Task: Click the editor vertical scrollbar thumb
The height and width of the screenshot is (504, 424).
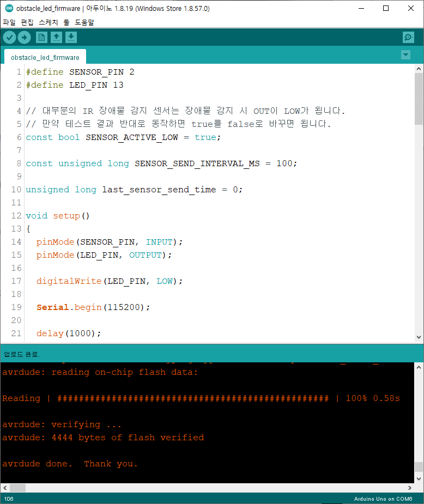Action: pyautogui.click(x=419, y=99)
